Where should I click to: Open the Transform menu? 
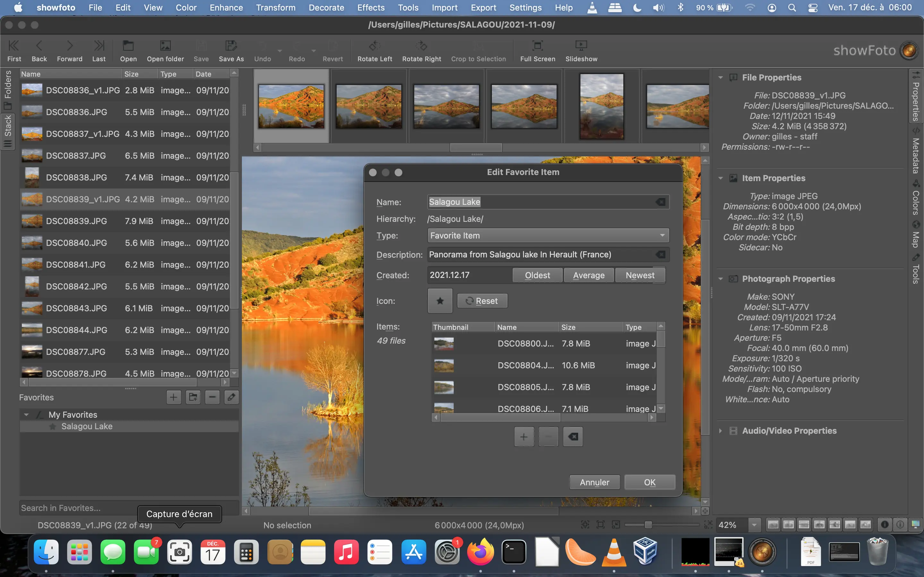tap(276, 7)
